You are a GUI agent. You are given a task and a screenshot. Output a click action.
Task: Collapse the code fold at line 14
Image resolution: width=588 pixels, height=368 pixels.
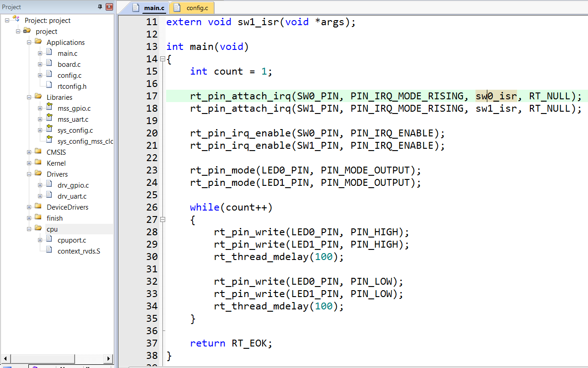tap(162, 59)
